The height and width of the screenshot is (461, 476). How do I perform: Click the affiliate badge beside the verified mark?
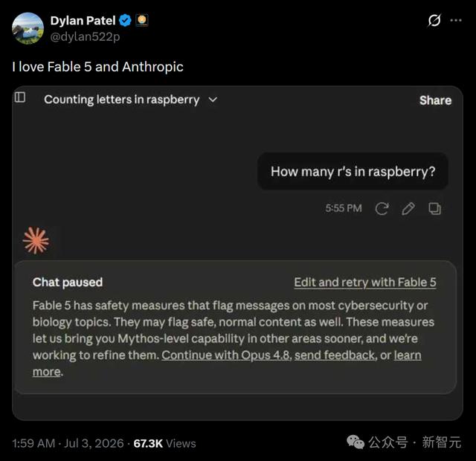[142, 20]
